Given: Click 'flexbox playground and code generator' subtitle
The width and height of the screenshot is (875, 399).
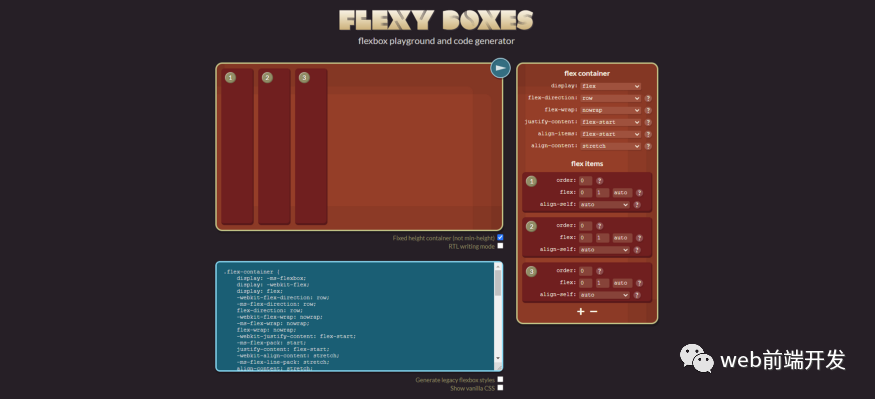Looking at the screenshot, I should 436,41.
